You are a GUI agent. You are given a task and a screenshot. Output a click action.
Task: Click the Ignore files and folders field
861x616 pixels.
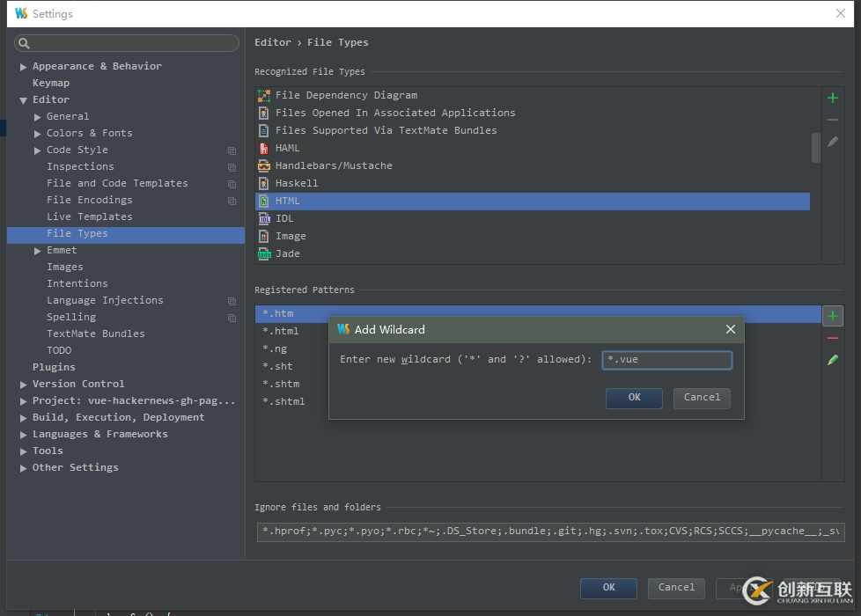click(x=550, y=532)
